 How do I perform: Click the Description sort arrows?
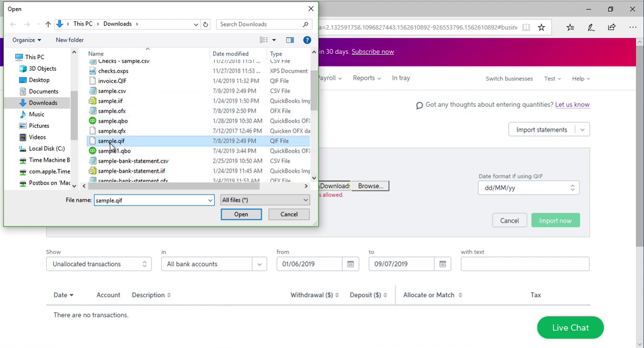point(169,295)
